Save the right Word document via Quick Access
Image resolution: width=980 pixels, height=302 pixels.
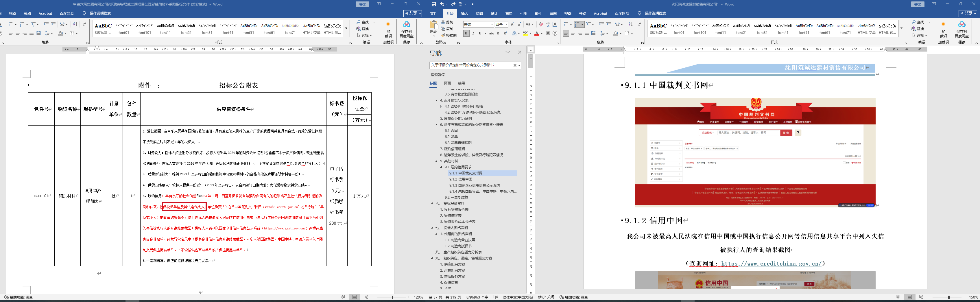[x=434, y=4]
